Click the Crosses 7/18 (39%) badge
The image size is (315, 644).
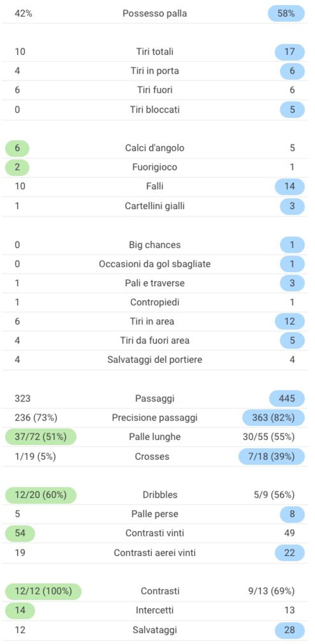272,456
